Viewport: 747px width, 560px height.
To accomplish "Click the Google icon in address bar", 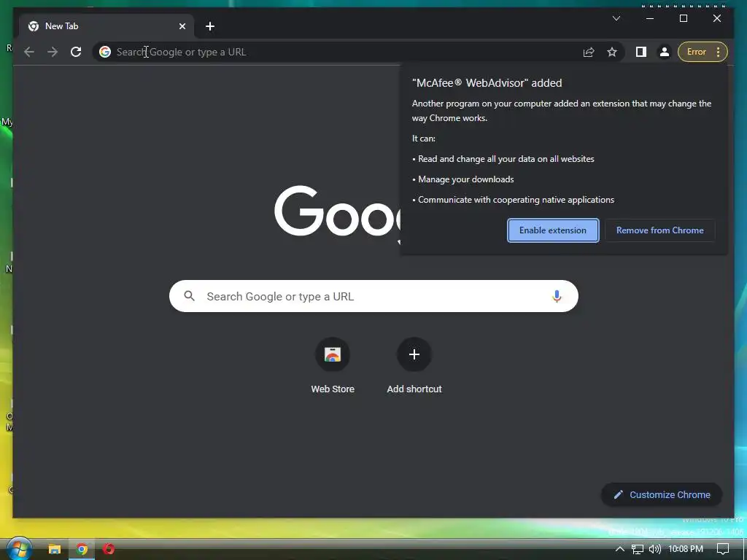I will [105, 52].
